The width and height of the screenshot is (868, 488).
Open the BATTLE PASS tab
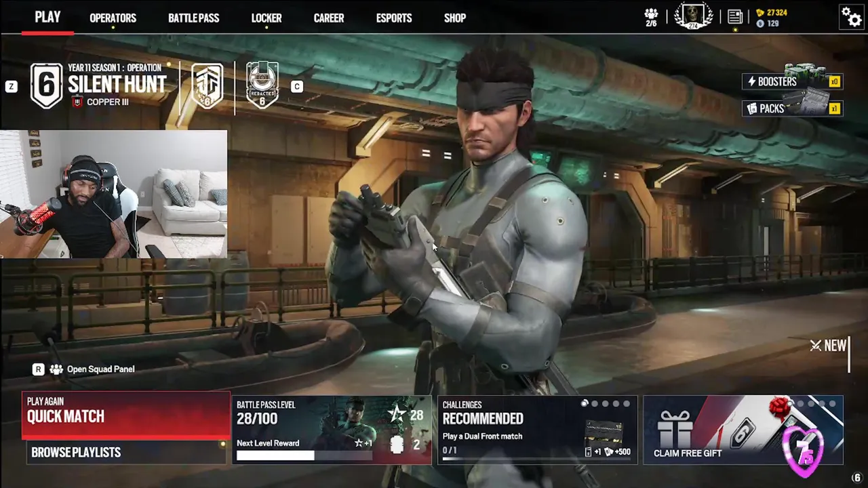193,18
